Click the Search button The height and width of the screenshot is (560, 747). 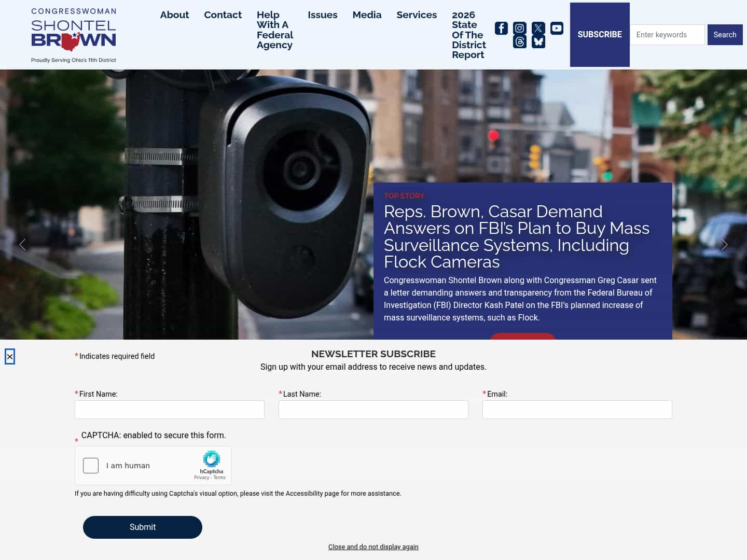click(x=725, y=35)
